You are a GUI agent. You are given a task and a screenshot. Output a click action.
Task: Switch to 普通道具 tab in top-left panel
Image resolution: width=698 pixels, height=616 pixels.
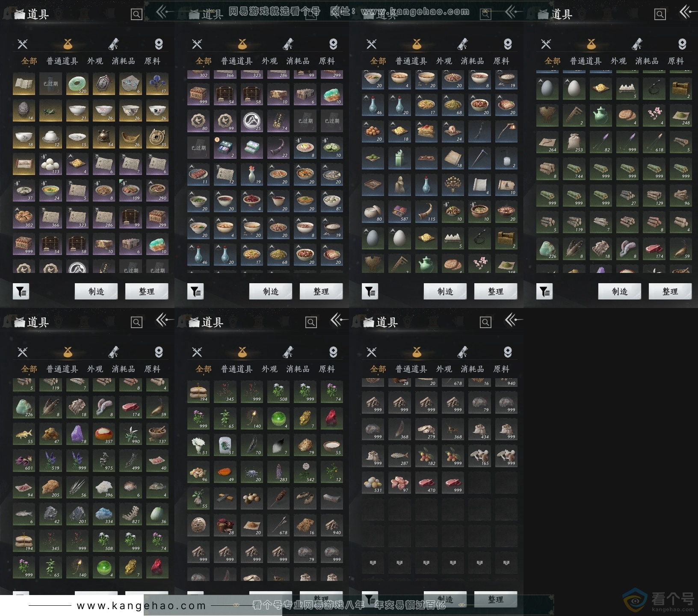click(62, 61)
